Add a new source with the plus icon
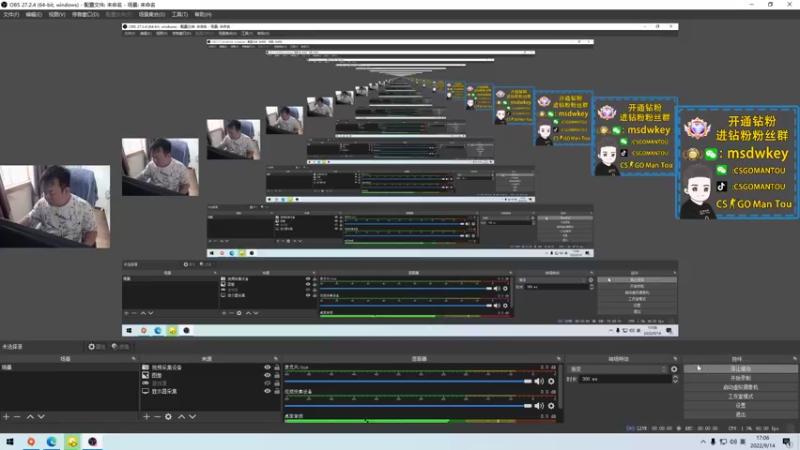This screenshot has height=450, width=800. (146, 417)
